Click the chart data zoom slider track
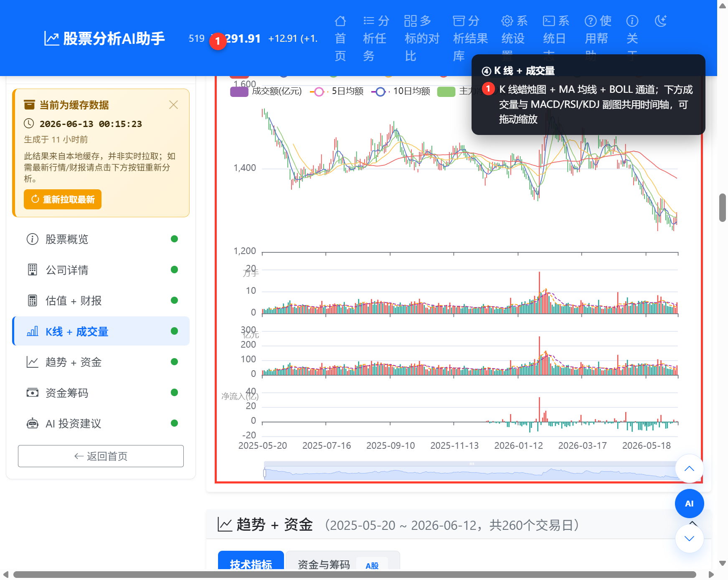Viewport: 728px width, 580px height. (471, 473)
